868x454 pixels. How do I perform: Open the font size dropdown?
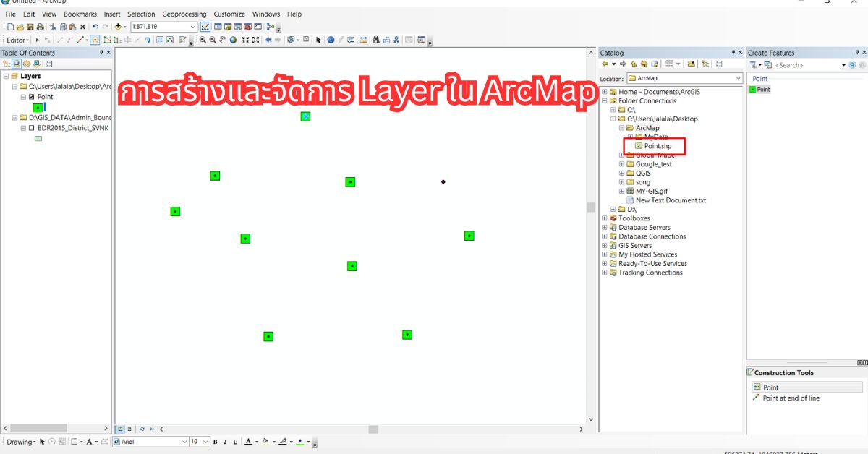pos(206,442)
